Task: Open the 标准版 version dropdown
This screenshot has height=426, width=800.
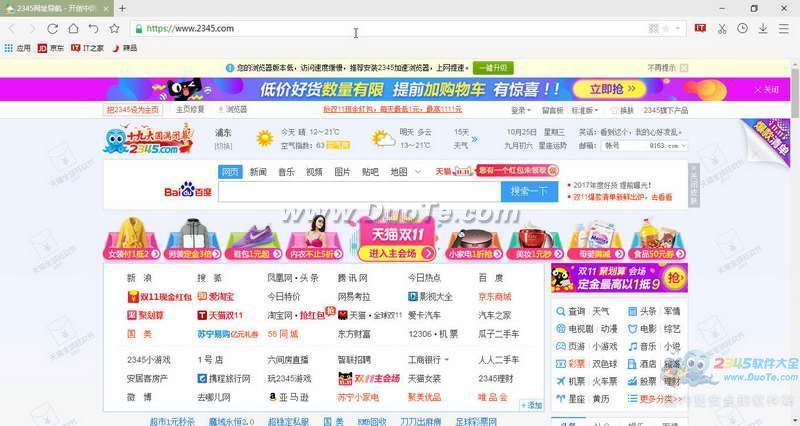Action: pyautogui.click(x=582, y=110)
